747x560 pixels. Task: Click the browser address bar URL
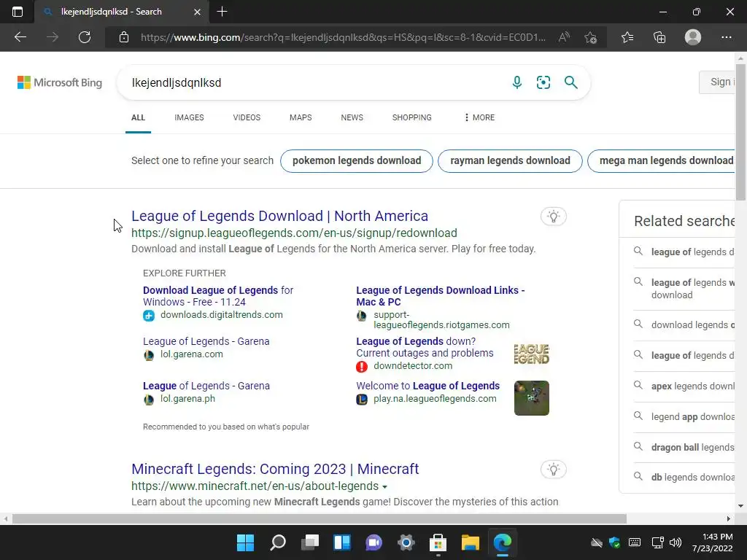click(343, 37)
